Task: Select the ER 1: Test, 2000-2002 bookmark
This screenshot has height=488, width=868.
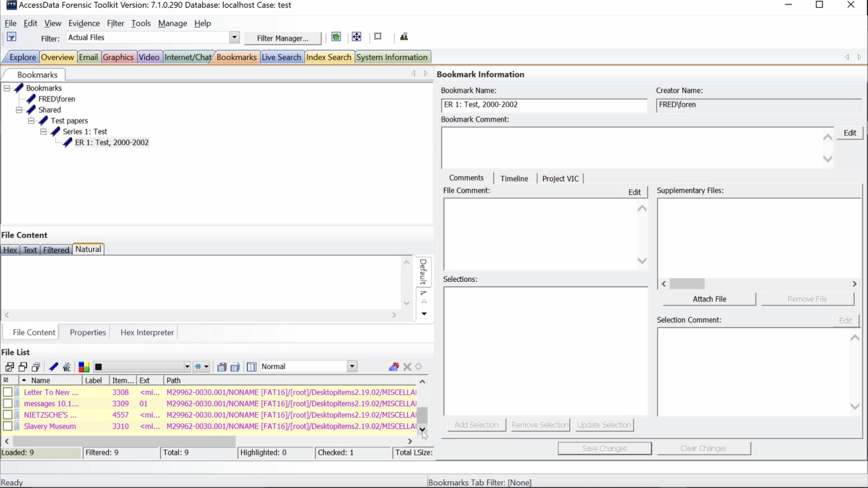Action: click(112, 142)
